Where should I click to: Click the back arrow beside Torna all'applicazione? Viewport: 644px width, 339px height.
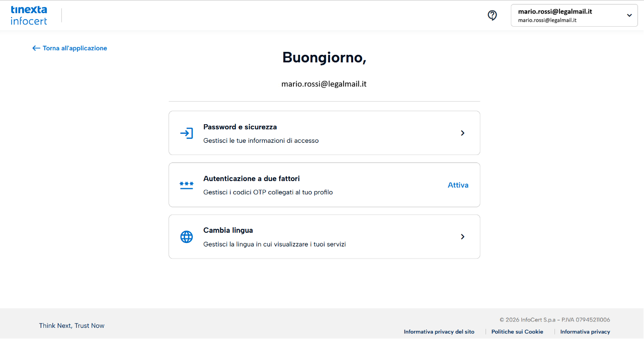[x=36, y=48]
